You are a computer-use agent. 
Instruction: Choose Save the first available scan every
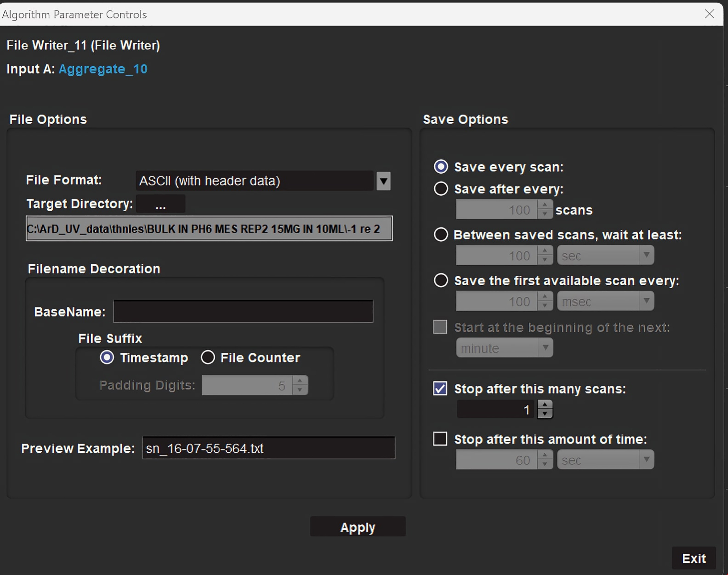[x=441, y=280]
